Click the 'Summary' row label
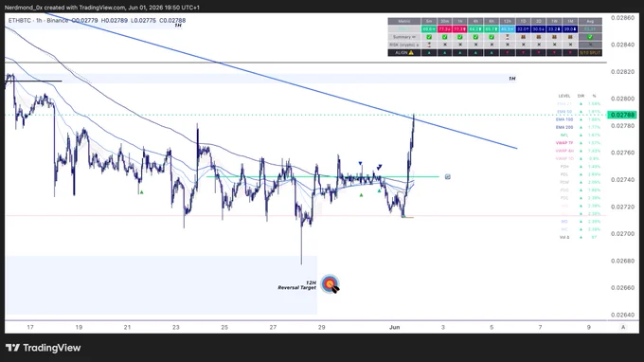The width and height of the screenshot is (644, 362). 404,37
